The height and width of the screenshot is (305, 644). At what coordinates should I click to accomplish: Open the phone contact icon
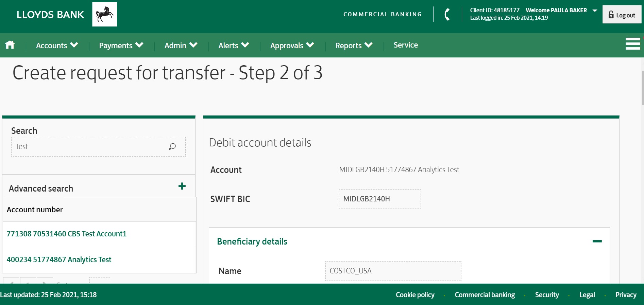(447, 14)
